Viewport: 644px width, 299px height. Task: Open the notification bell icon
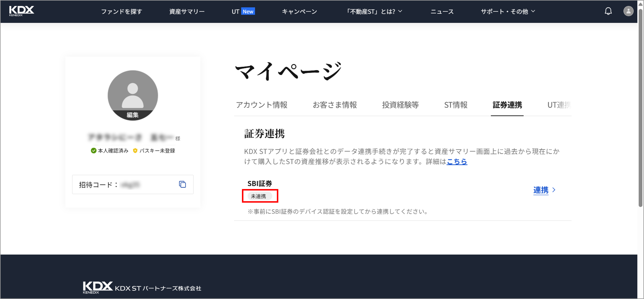click(x=608, y=11)
